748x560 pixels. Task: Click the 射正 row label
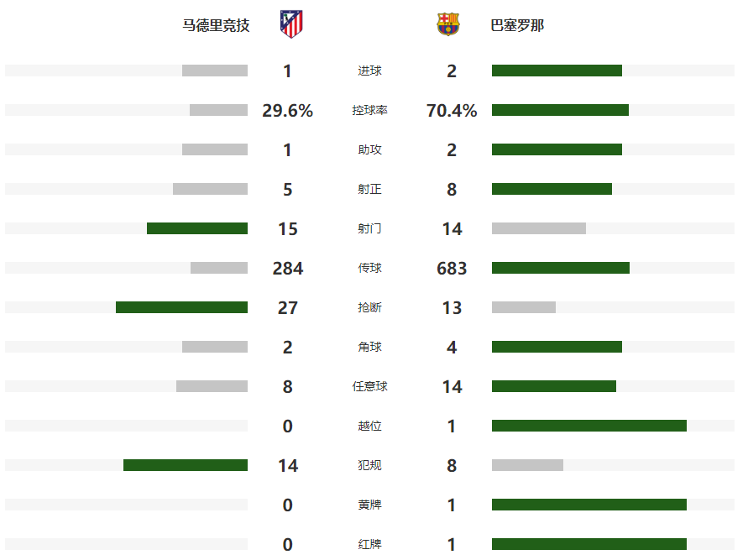point(369,189)
